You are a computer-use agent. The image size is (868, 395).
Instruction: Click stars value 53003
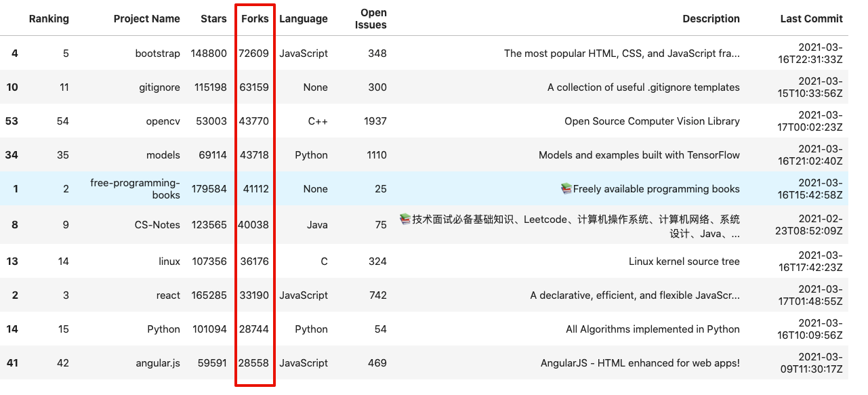coord(211,121)
